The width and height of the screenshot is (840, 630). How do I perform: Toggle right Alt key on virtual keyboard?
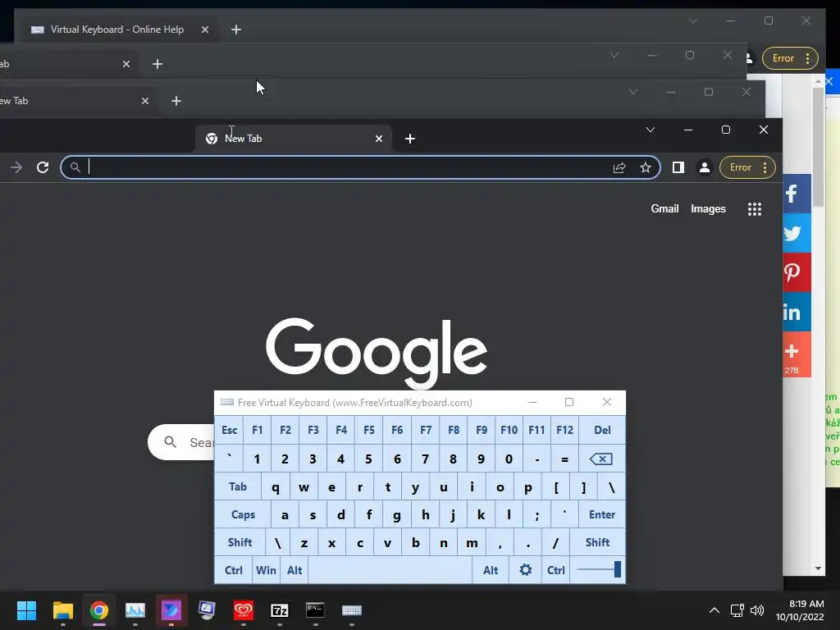click(491, 570)
